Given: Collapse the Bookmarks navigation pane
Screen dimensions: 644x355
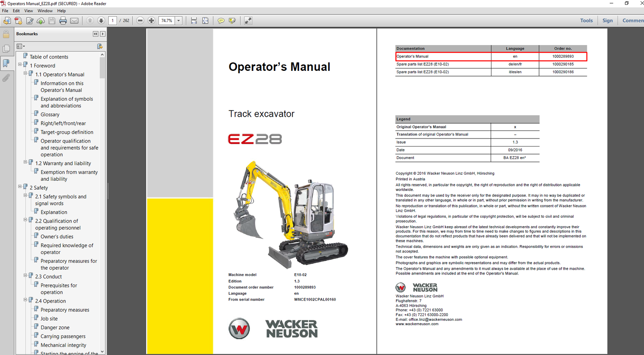Looking at the screenshot, I should [95, 34].
